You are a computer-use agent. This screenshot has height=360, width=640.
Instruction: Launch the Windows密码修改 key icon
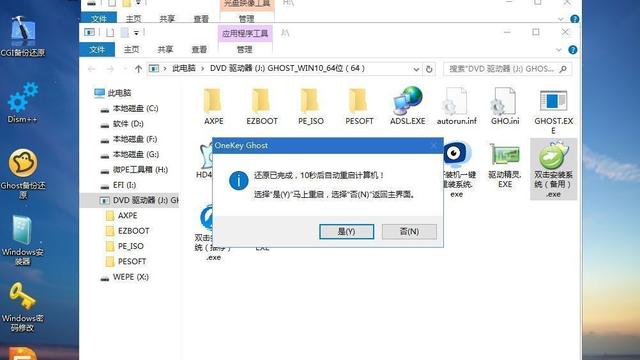click(x=23, y=307)
